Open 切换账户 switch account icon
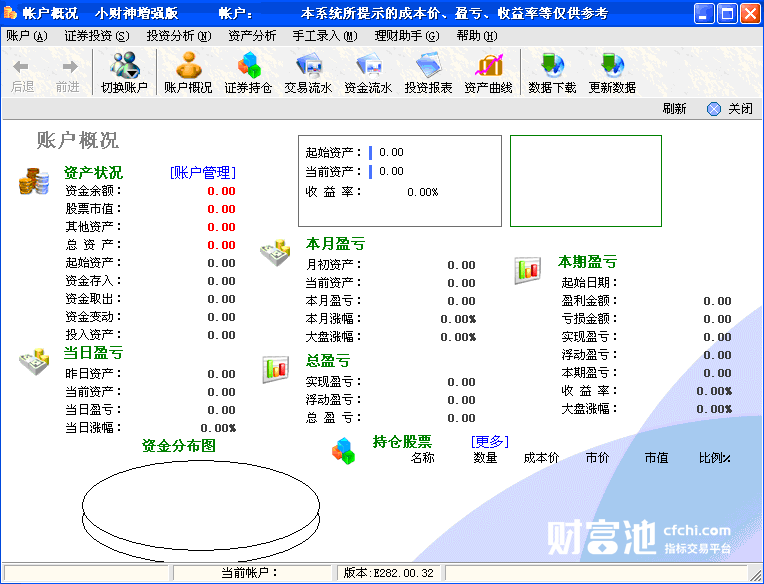764x584 pixels. click(124, 65)
